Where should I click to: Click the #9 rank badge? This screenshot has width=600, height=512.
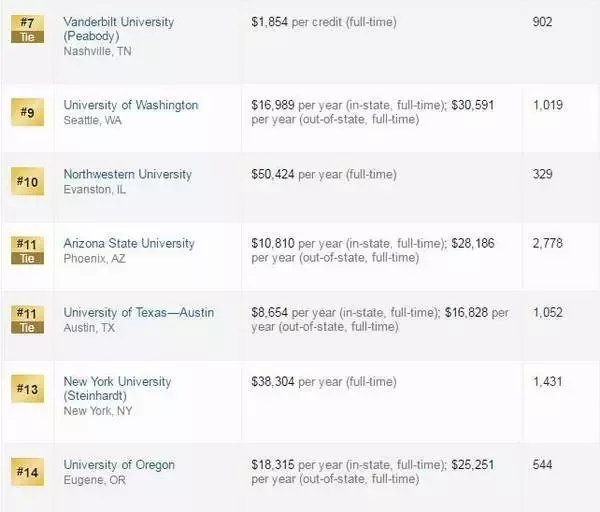tap(27, 112)
